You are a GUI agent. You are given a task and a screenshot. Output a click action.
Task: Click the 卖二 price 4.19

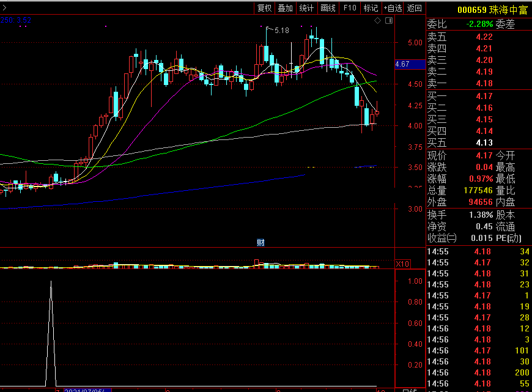pos(484,72)
